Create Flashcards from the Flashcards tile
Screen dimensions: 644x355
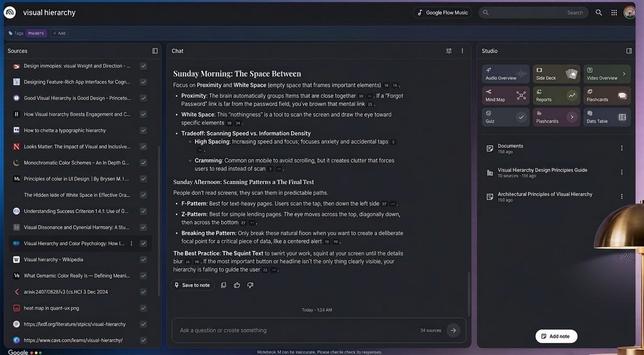point(607,96)
